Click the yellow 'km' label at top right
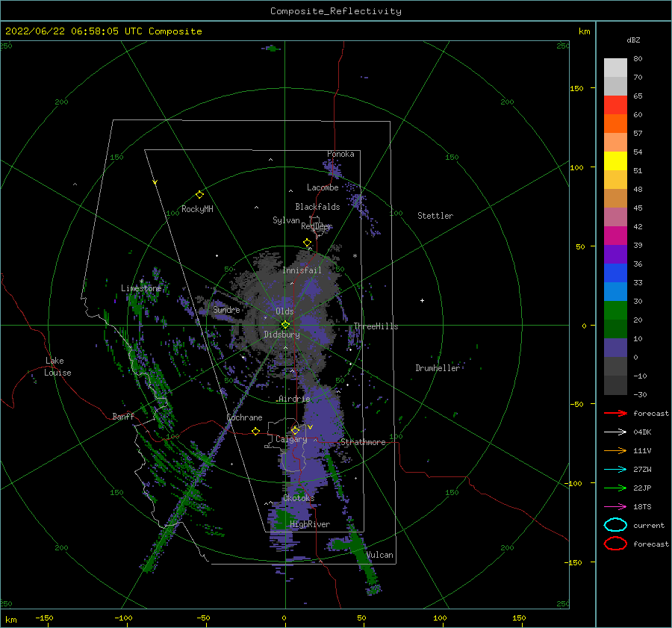This screenshot has width=672, height=628. coord(584,31)
